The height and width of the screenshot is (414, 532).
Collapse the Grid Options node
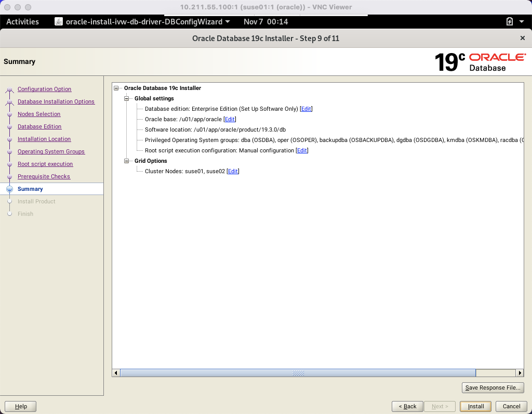[x=127, y=161]
